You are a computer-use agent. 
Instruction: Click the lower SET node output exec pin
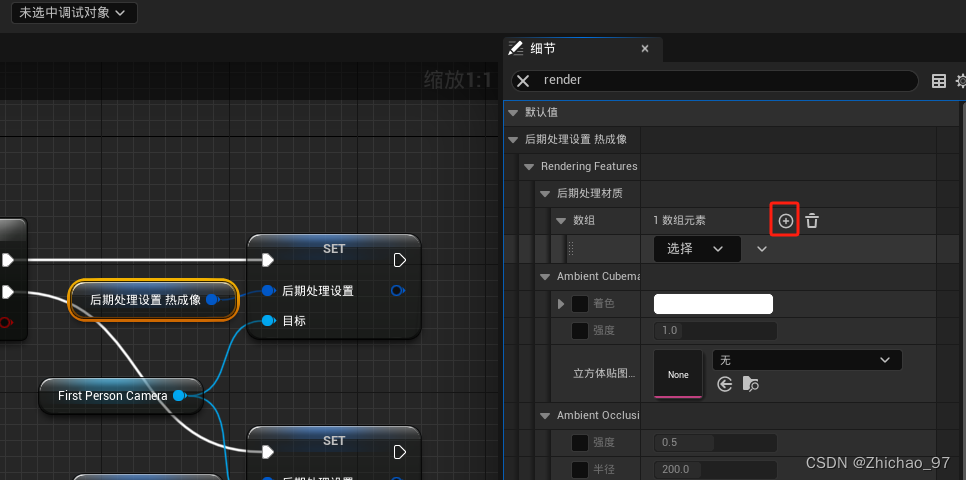[400, 453]
